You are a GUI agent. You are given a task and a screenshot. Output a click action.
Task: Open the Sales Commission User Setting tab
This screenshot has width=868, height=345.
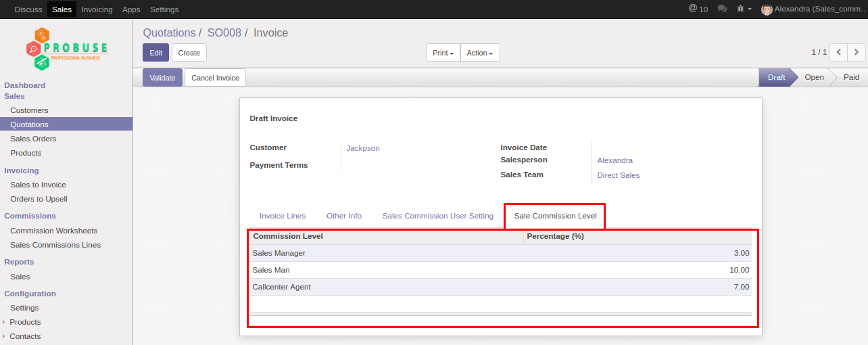click(437, 216)
